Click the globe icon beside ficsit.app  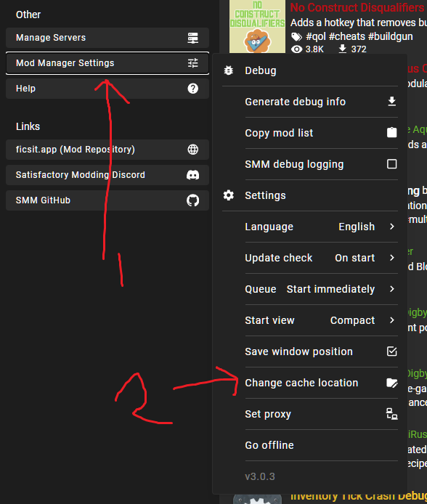192,150
